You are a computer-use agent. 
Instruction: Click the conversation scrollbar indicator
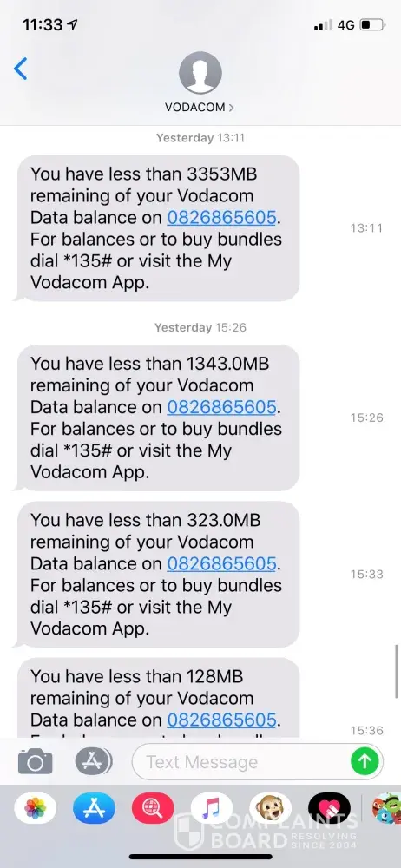pyautogui.click(x=398, y=672)
